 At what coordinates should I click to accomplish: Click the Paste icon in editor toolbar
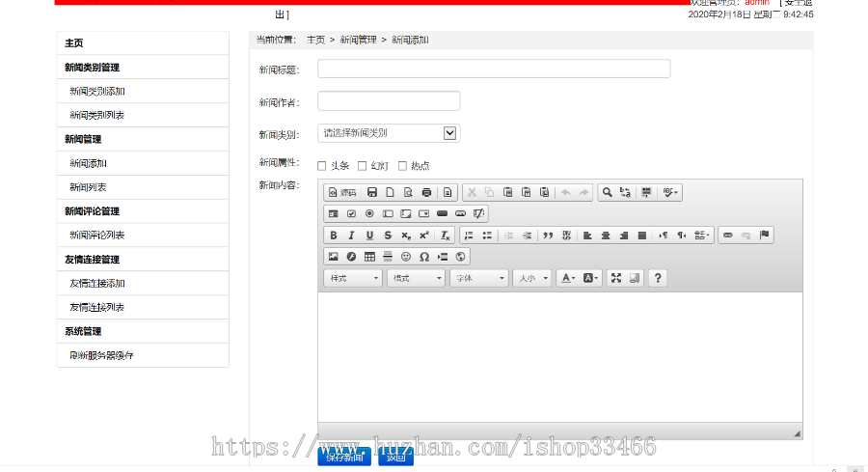coord(507,192)
